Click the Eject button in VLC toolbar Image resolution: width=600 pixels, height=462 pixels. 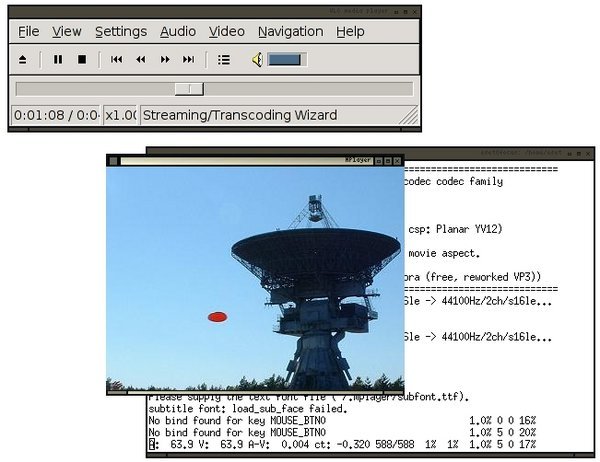coord(23,60)
